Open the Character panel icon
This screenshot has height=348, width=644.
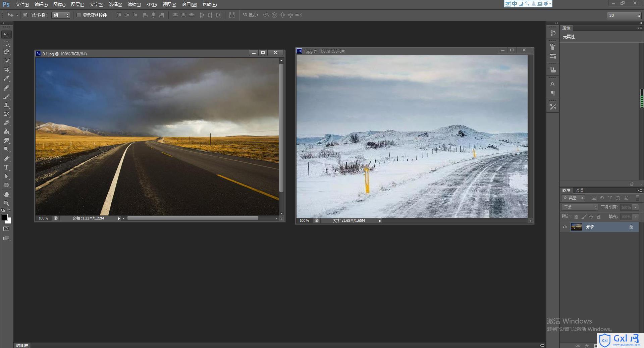click(x=553, y=84)
